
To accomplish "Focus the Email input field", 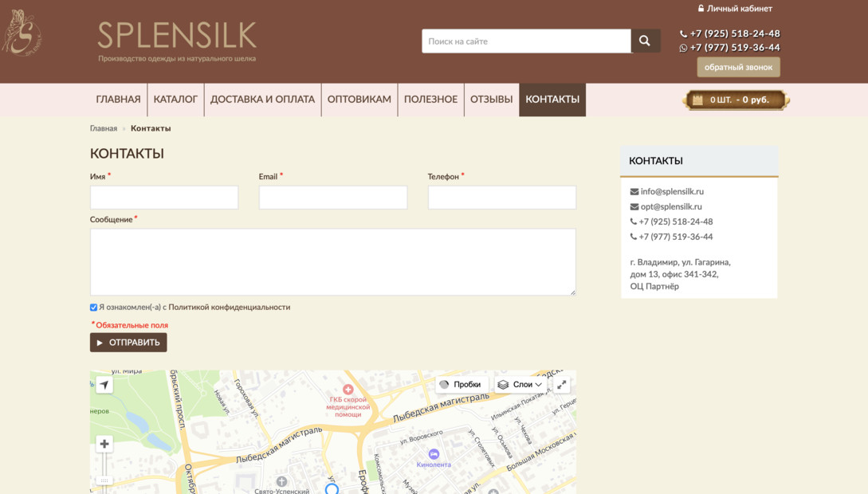I will click(x=333, y=198).
